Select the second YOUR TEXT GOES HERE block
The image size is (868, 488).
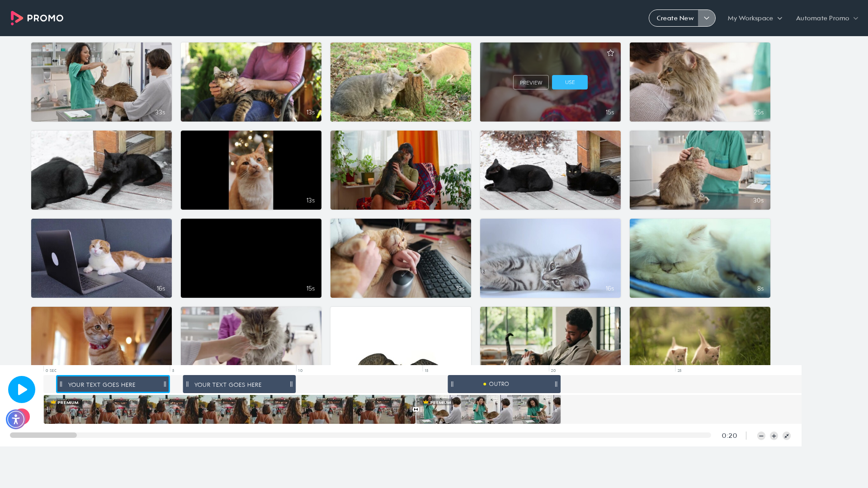239,385
